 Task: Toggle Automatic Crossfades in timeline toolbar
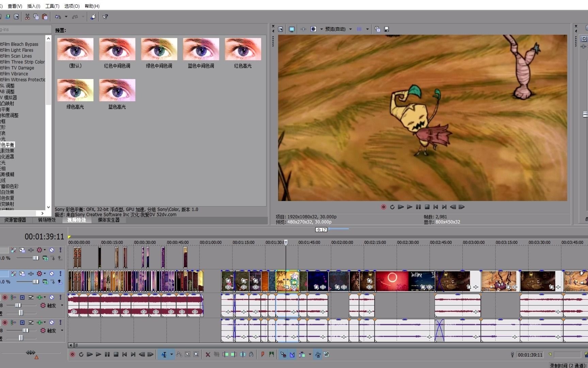292,354
